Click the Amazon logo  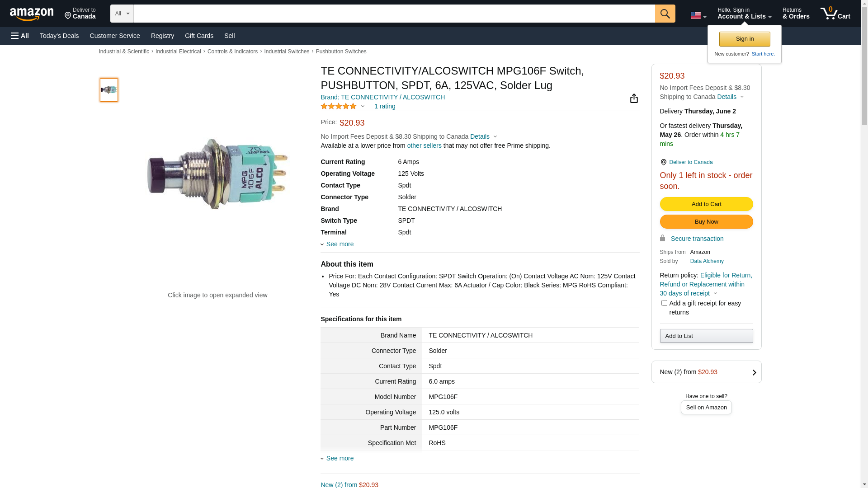pos(32,14)
